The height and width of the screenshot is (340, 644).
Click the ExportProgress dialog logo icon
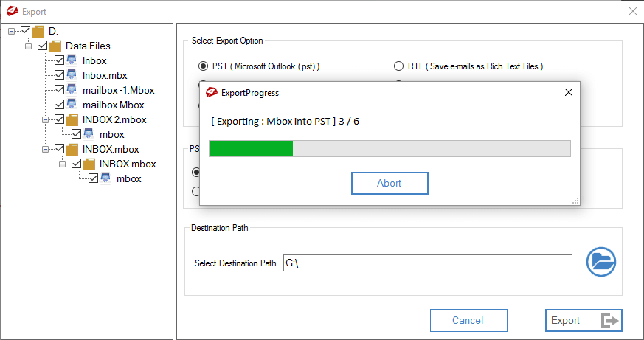click(x=212, y=92)
